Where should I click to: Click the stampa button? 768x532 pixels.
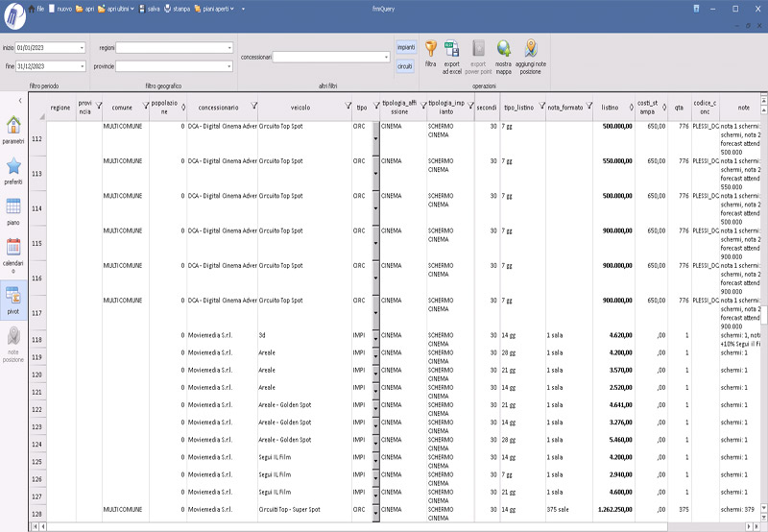coord(175,8)
